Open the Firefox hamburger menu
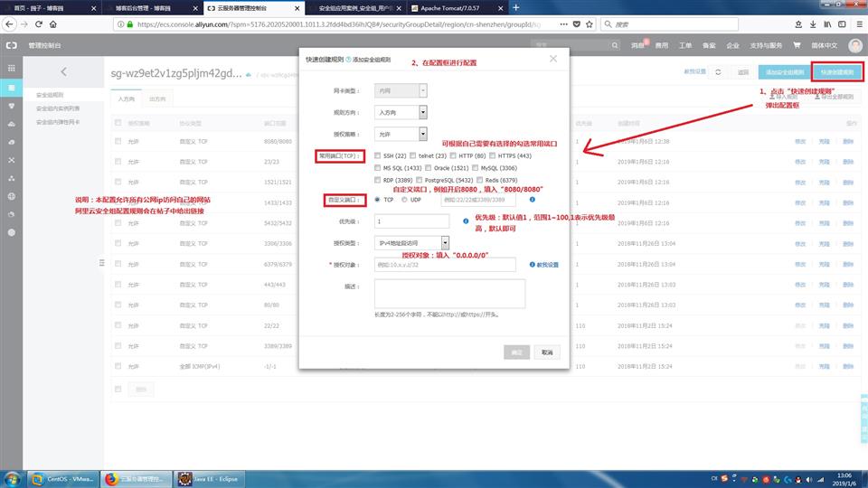 pyautogui.click(x=859, y=24)
